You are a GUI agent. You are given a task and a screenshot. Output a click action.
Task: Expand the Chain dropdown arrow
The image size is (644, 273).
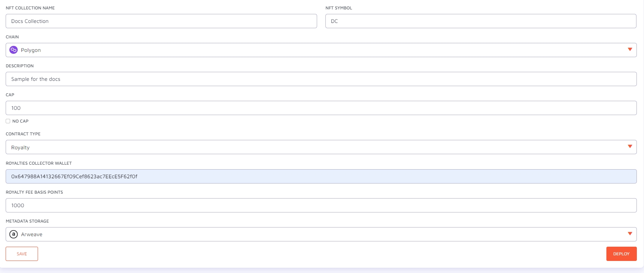(630, 50)
